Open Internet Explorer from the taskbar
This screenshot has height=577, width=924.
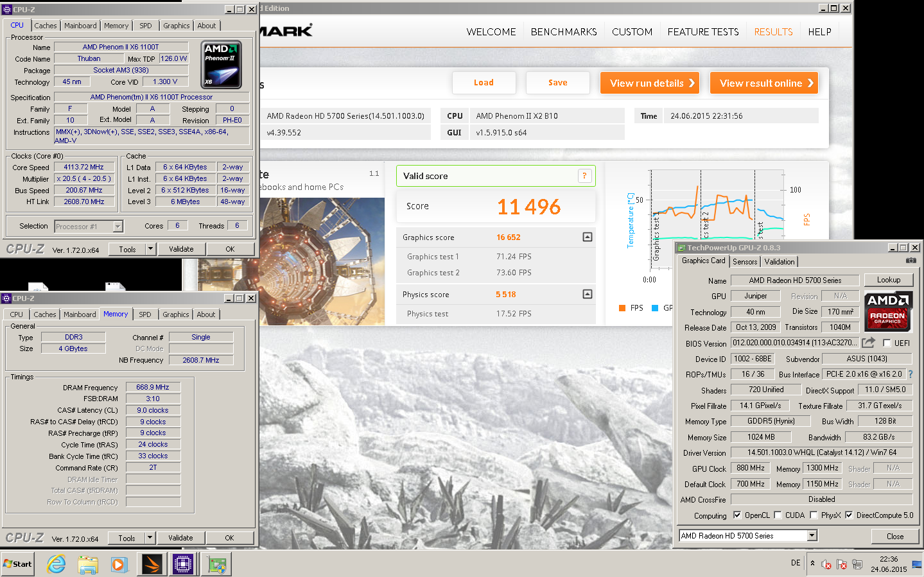point(57,564)
